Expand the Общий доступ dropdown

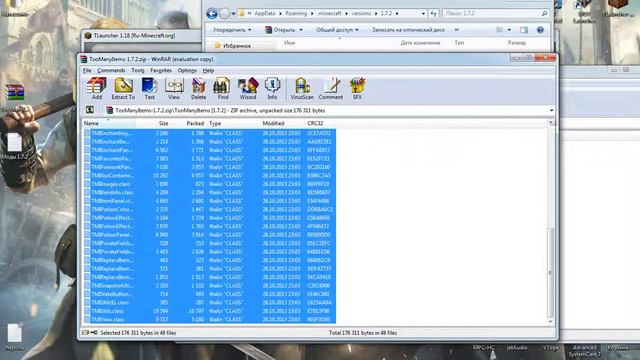pos(337,30)
